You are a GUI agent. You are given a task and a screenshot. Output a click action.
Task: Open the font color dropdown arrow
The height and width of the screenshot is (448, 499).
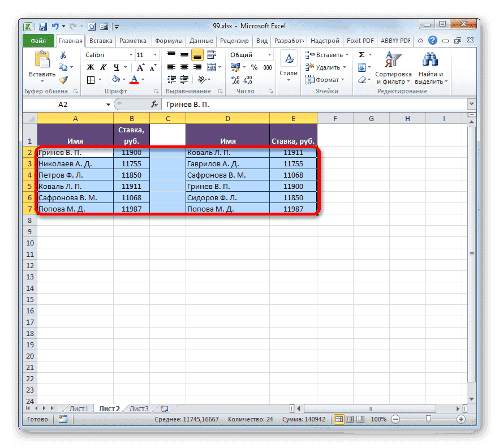coord(143,80)
